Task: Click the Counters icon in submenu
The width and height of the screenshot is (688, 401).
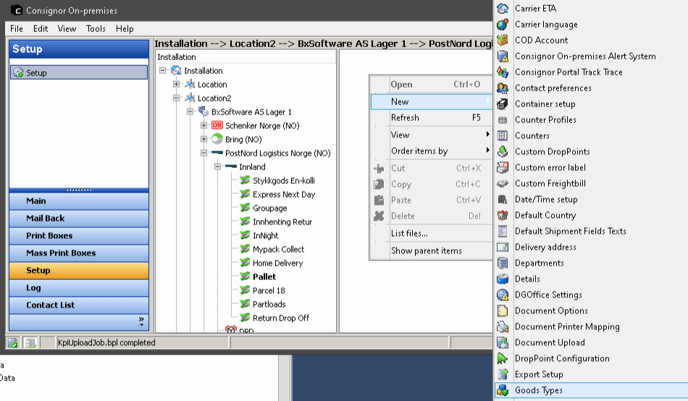Action: [x=503, y=136]
